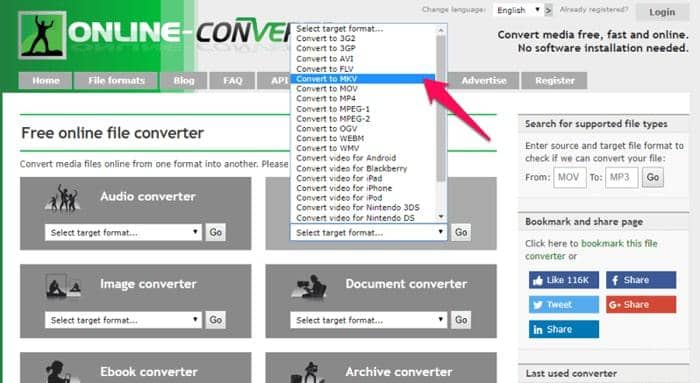The width and height of the screenshot is (700, 383).
Task: Select Convert to MKV option
Action: pyautogui.click(x=363, y=79)
